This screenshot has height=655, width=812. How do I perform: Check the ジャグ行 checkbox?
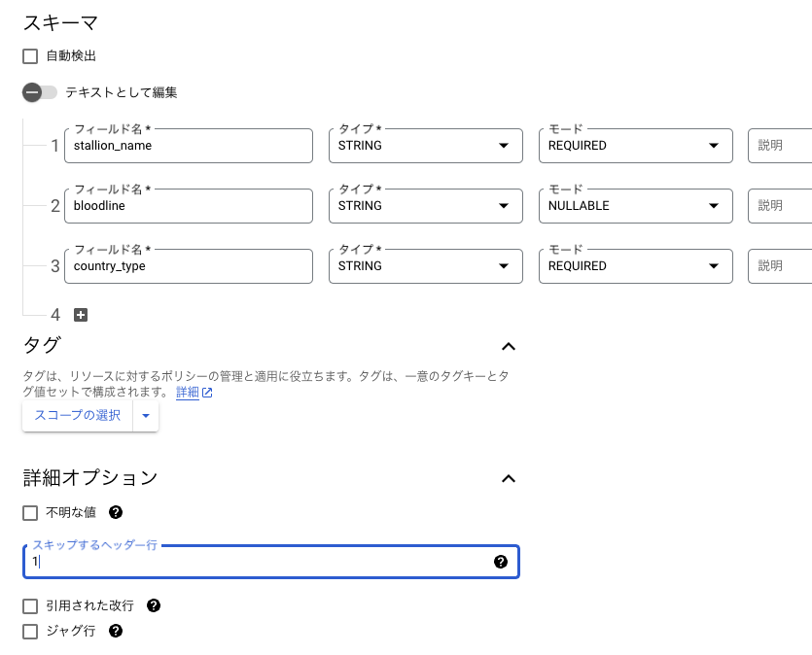pos(30,631)
